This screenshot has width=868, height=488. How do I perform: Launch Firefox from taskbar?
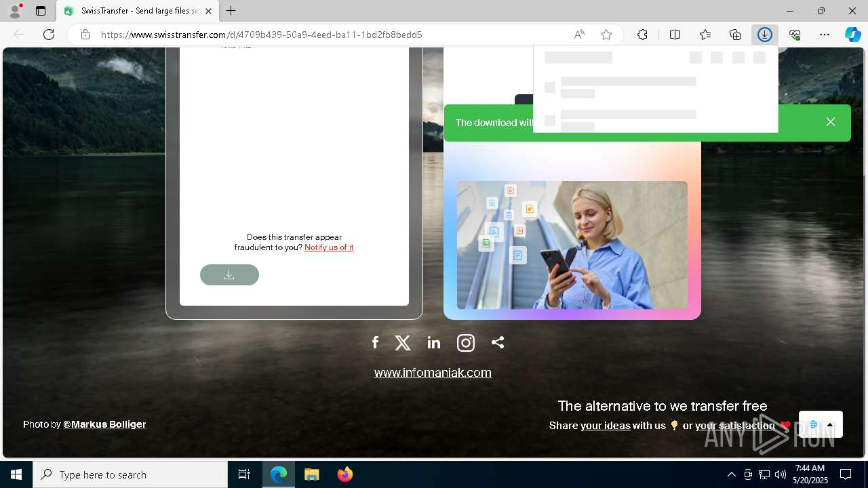[344, 474]
